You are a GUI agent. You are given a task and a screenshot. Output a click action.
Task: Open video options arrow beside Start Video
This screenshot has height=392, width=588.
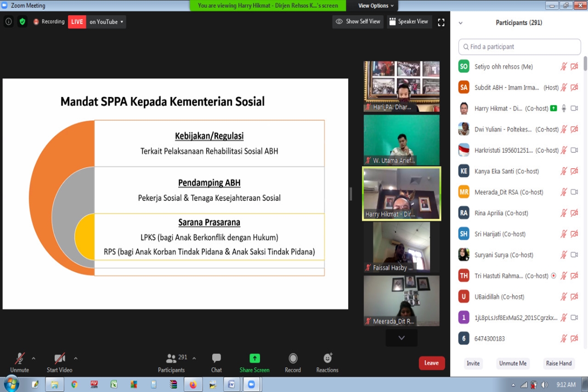(x=76, y=358)
